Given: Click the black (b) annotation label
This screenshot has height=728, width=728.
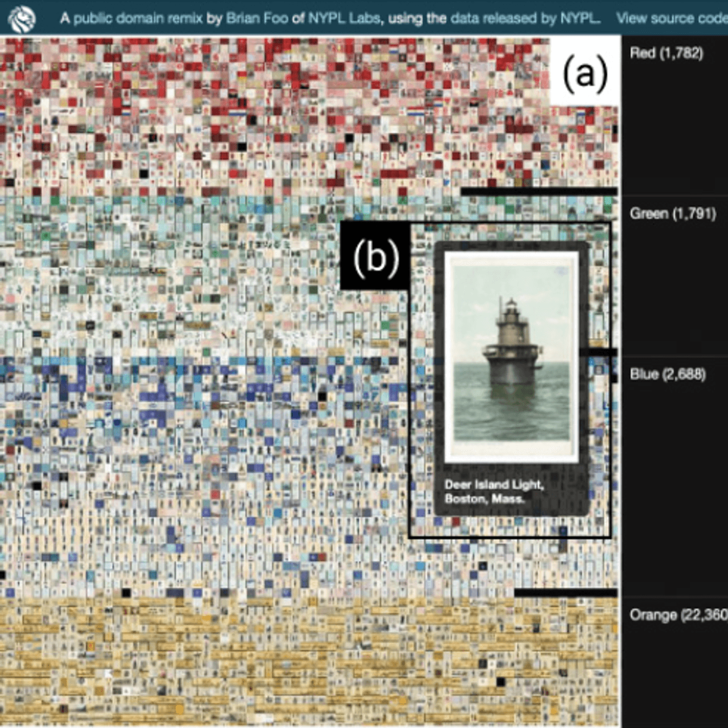Looking at the screenshot, I should [375, 256].
